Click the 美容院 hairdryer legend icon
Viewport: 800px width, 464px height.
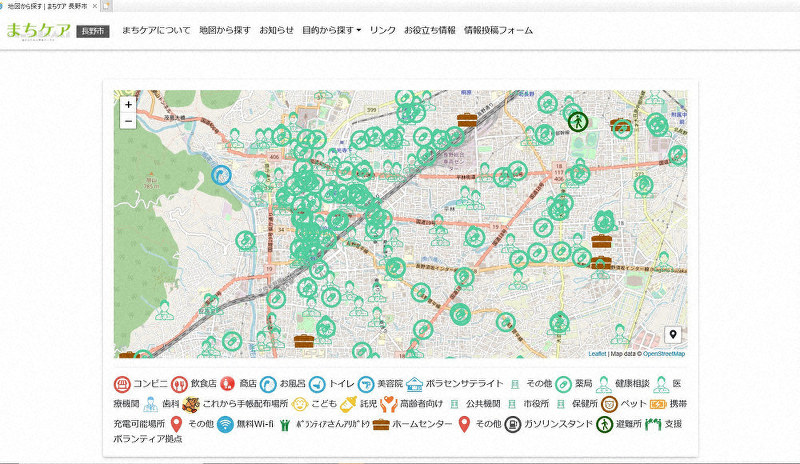[x=367, y=383]
